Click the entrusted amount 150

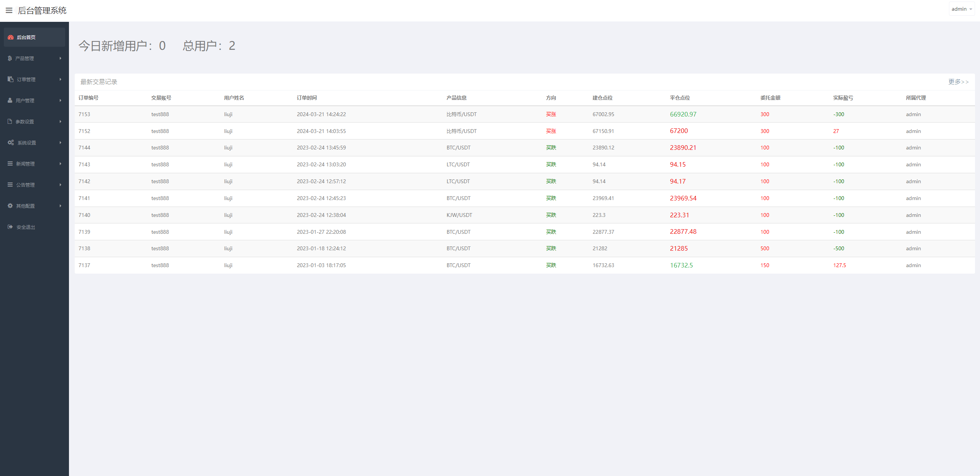(765, 265)
